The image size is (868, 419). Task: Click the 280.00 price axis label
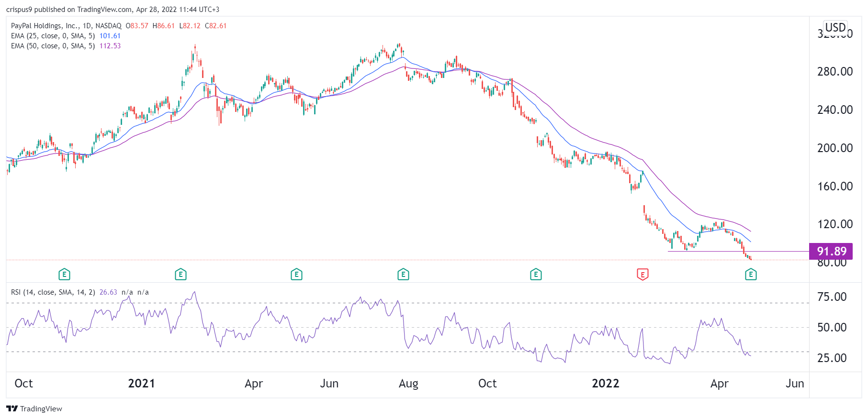(x=835, y=72)
